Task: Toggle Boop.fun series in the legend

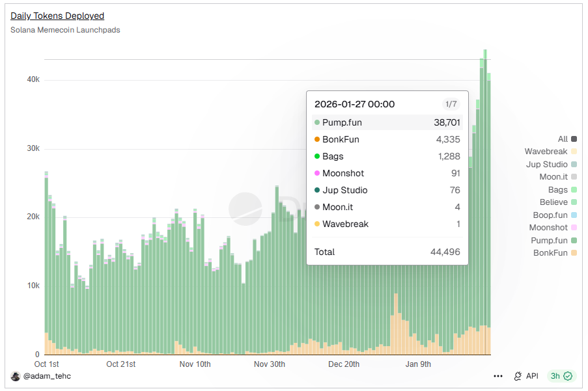Action: pos(554,215)
